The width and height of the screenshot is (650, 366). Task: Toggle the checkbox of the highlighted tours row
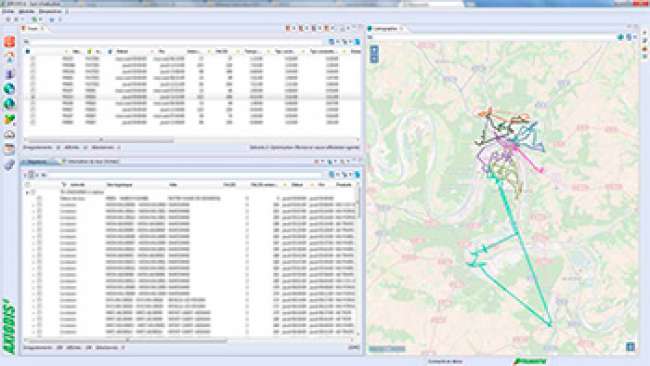pos(33,97)
